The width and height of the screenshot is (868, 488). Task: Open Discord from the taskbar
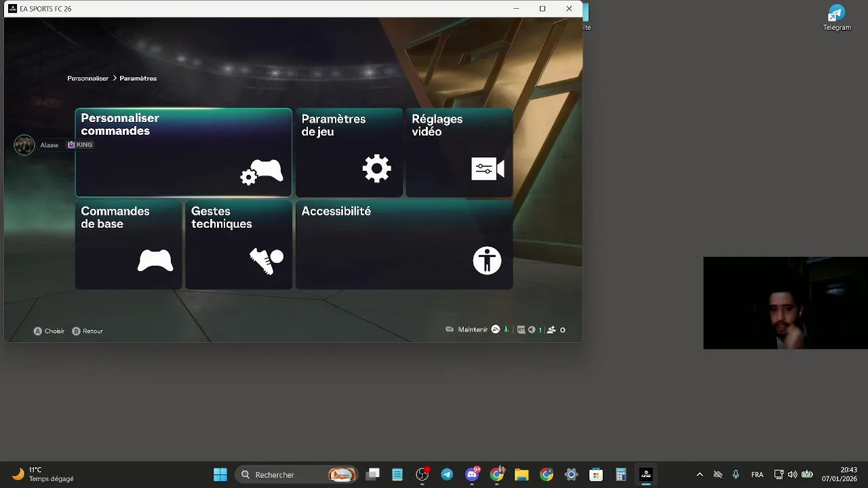[x=472, y=474]
